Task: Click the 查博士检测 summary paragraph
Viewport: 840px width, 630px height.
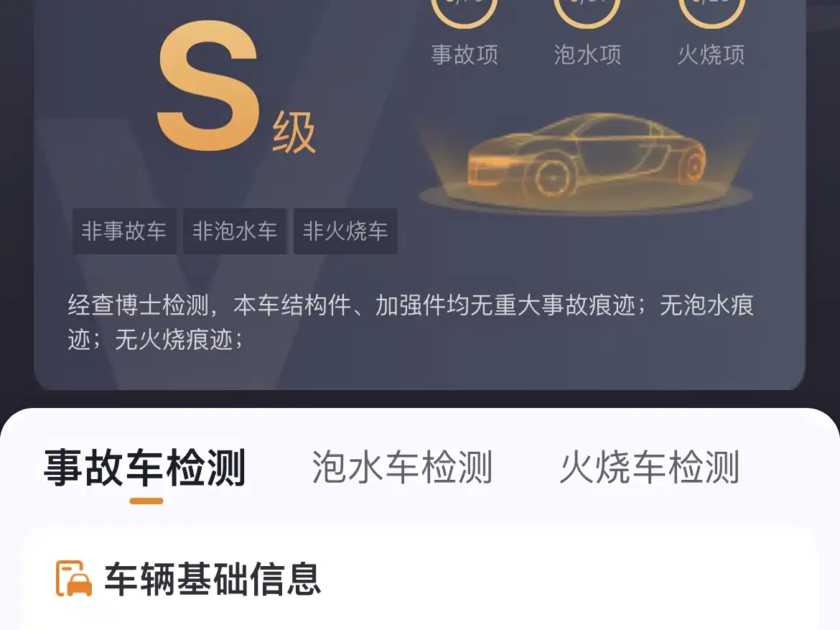Action: (411, 323)
